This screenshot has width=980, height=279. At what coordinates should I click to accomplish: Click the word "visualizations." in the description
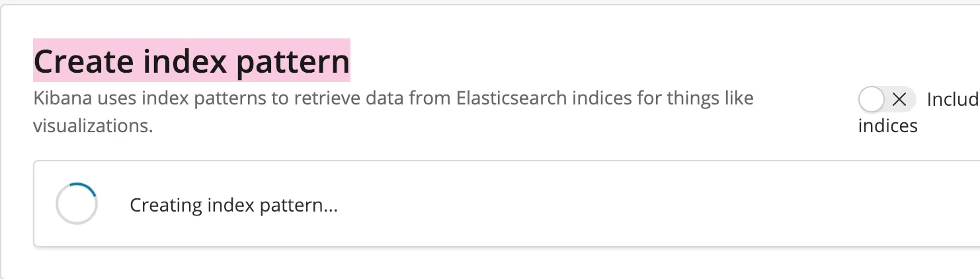coord(93,126)
